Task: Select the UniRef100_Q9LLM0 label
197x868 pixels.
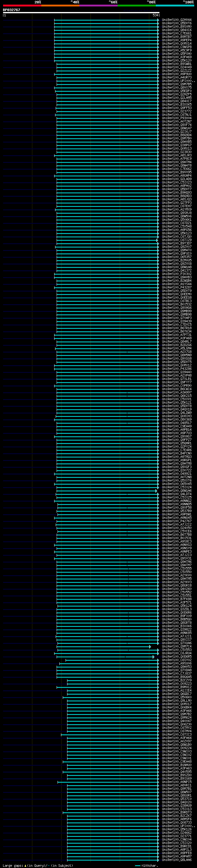Action: pyautogui.click(x=177, y=700)
